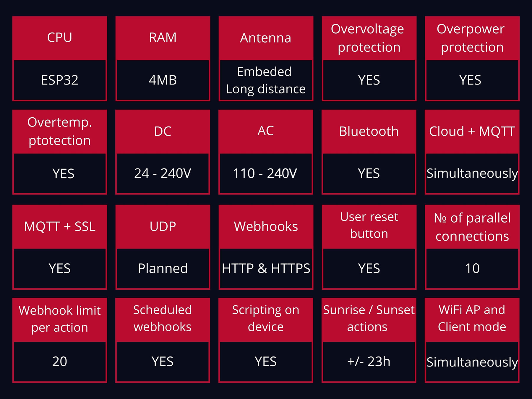Click the Overpower protection header
The image size is (532, 399).
[x=472, y=38]
